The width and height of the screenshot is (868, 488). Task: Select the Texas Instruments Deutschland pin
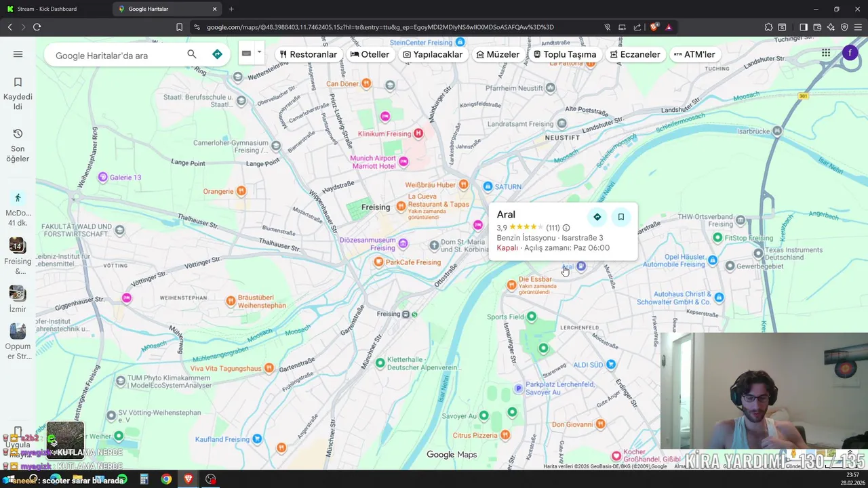(x=758, y=253)
